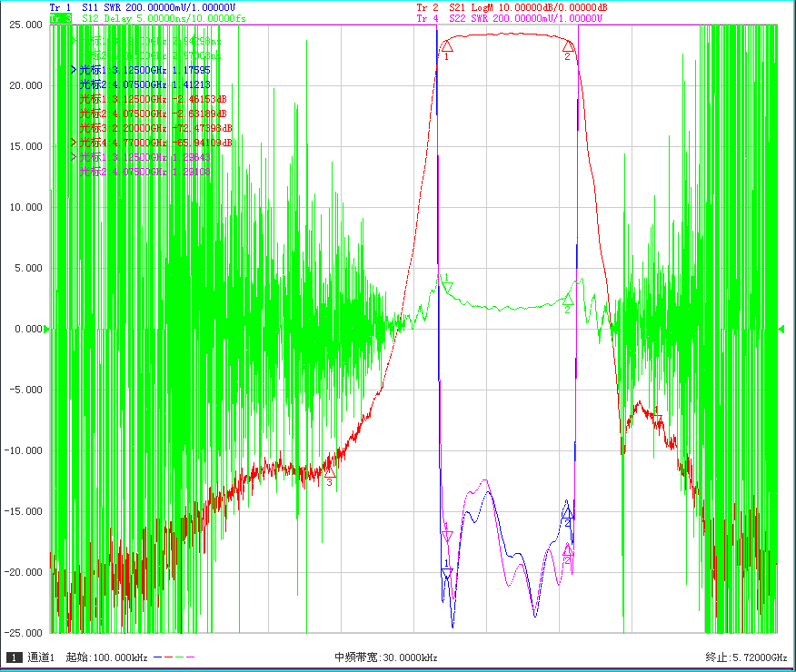Click S22 SWR 200.00000mU/1.00000U scale text
The width and height of the screenshot is (796, 672).
click(526, 18)
